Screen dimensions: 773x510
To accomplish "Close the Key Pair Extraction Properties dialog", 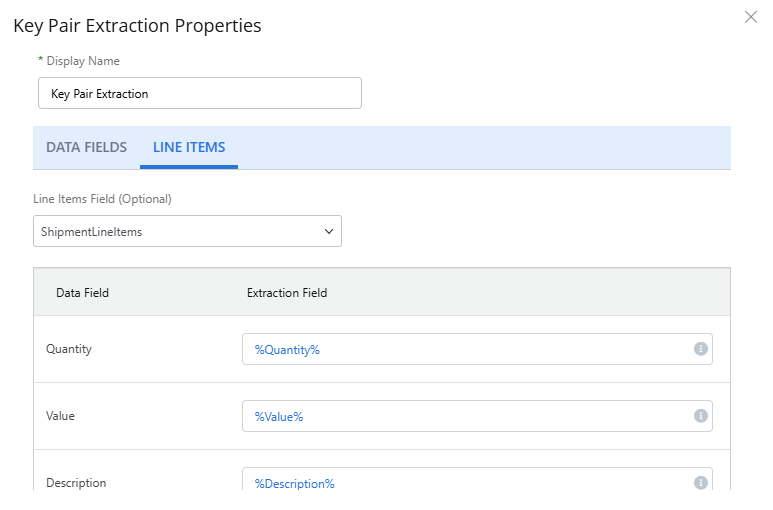I will click(751, 17).
